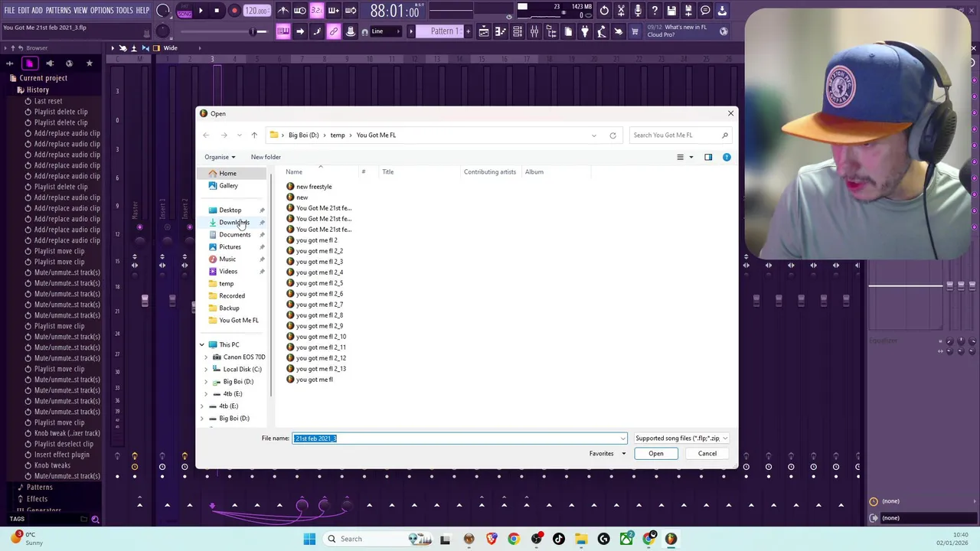Open the File name history dropdown arrow
This screenshot has height=551, width=980.
pyautogui.click(x=623, y=439)
